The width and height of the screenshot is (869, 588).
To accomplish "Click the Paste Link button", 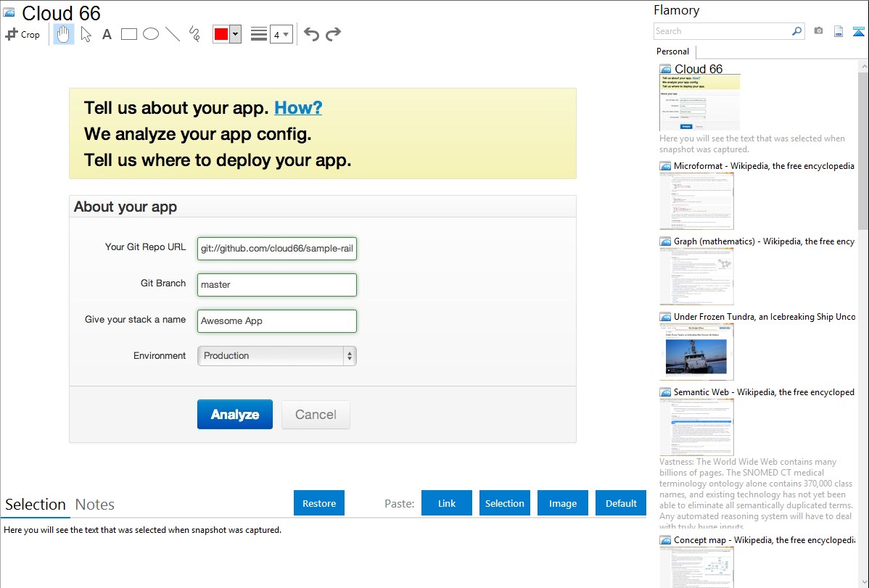I will (447, 503).
